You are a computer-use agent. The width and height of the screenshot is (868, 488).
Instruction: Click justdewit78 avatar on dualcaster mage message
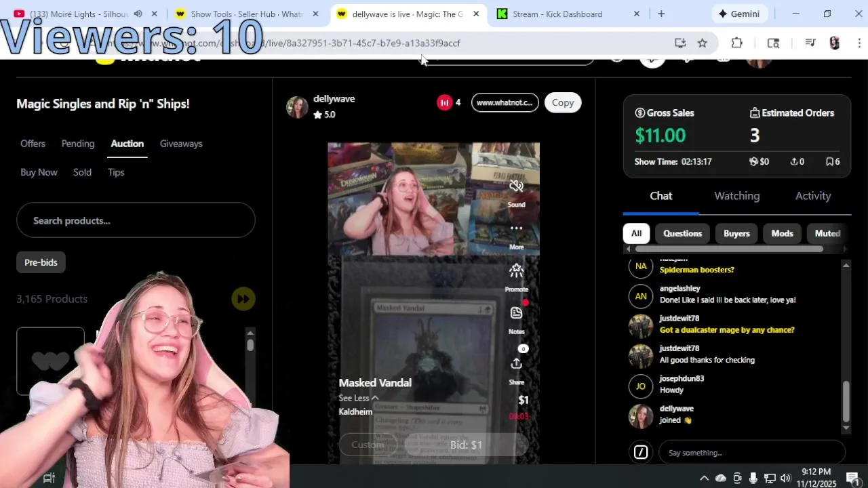click(x=641, y=326)
